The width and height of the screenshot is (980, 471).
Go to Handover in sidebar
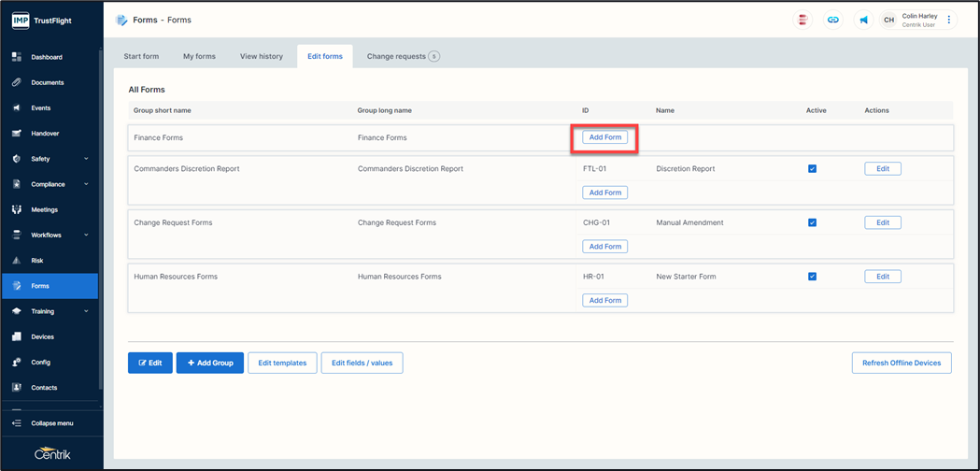click(45, 134)
